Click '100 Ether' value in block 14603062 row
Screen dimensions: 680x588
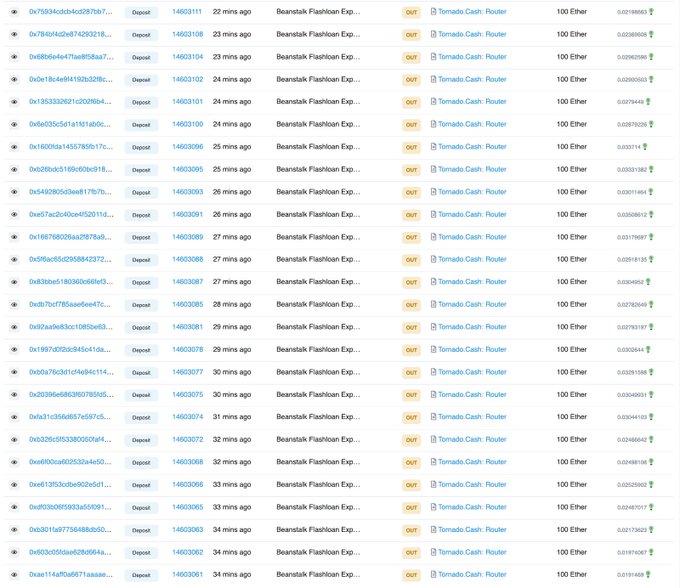tap(572, 552)
